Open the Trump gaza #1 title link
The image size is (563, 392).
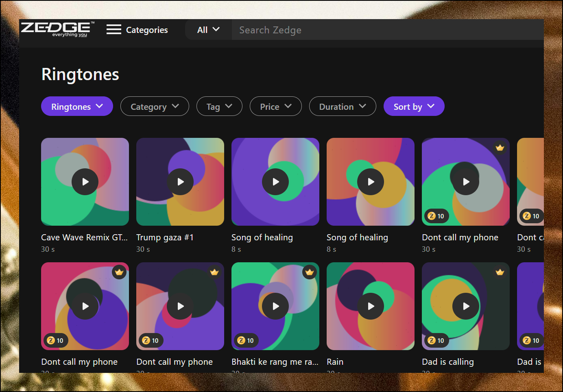coord(165,237)
